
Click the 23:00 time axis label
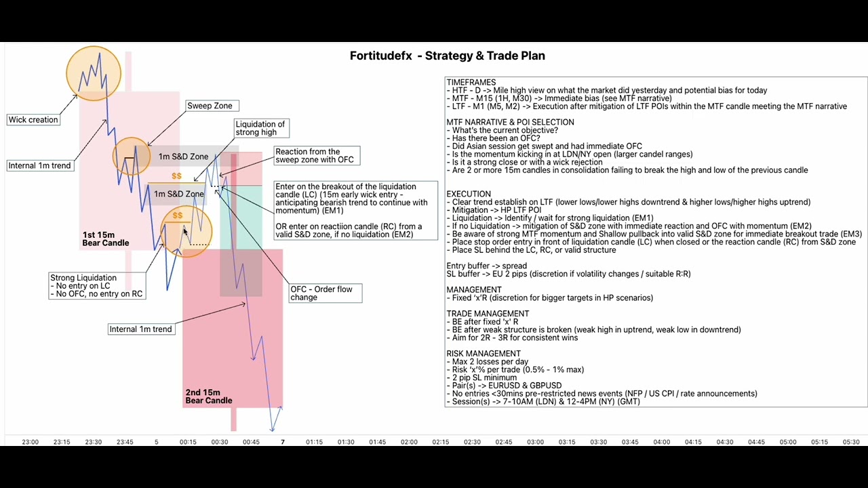[x=30, y=442]
